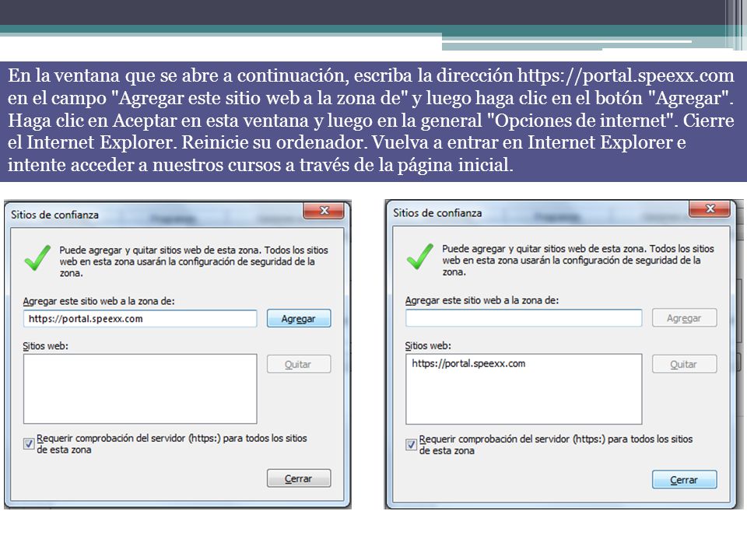Image resolution: width=747 pixels, height=560 pixels.
Task: Click left dialog title Sitios de confianza
Action: 54,215
